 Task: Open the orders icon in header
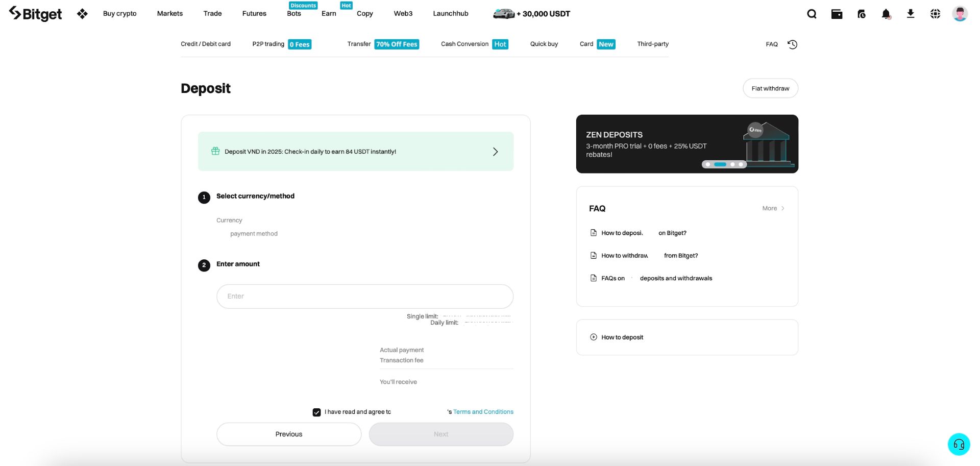pyautogui.click(x=862, y=14)
